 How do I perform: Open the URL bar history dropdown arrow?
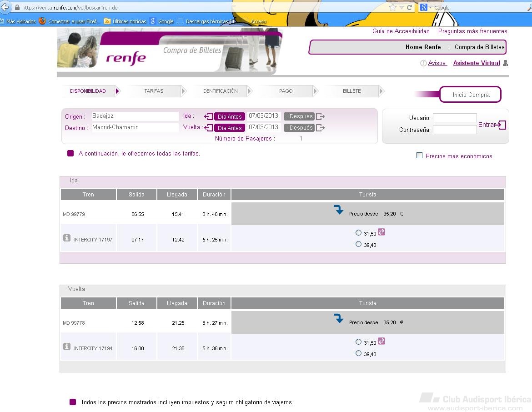pos(402,8)
